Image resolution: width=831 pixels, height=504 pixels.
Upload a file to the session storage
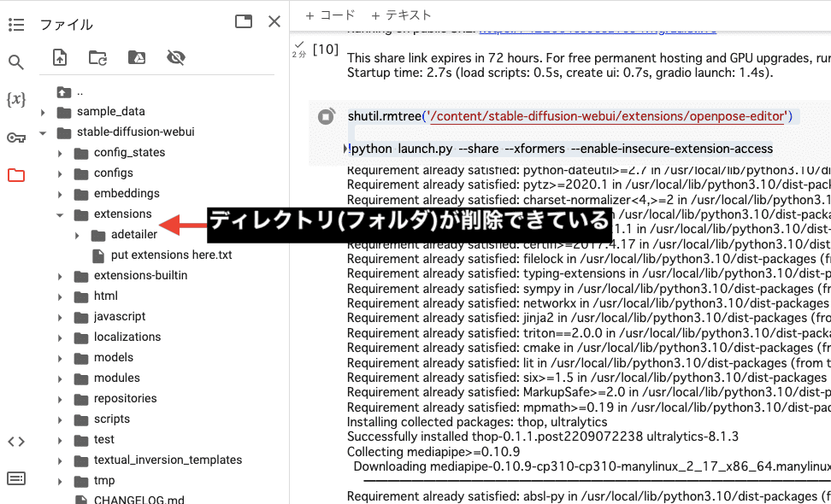59,57
